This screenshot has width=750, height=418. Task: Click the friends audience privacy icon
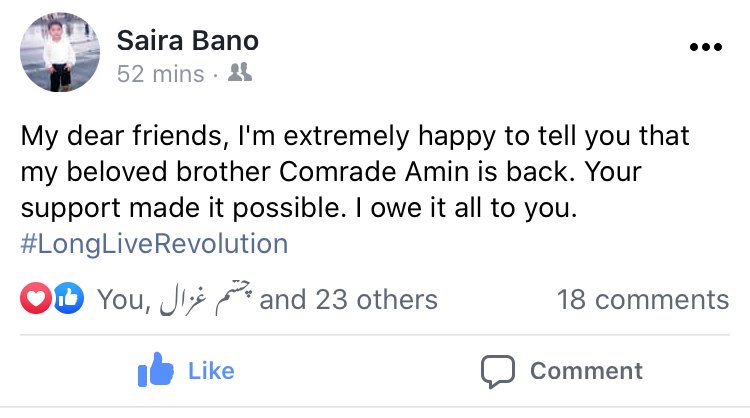click(239, 72)
